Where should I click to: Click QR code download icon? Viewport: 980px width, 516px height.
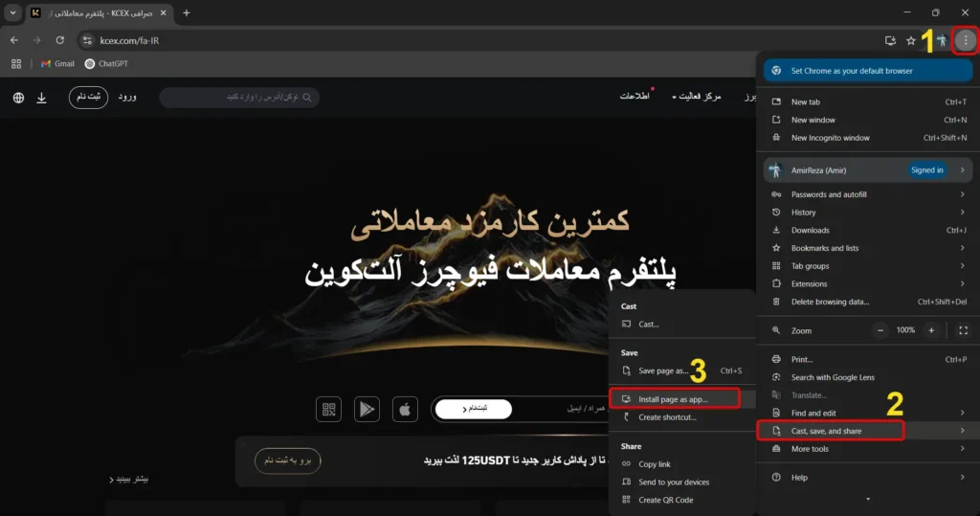[x=329, y=409]
